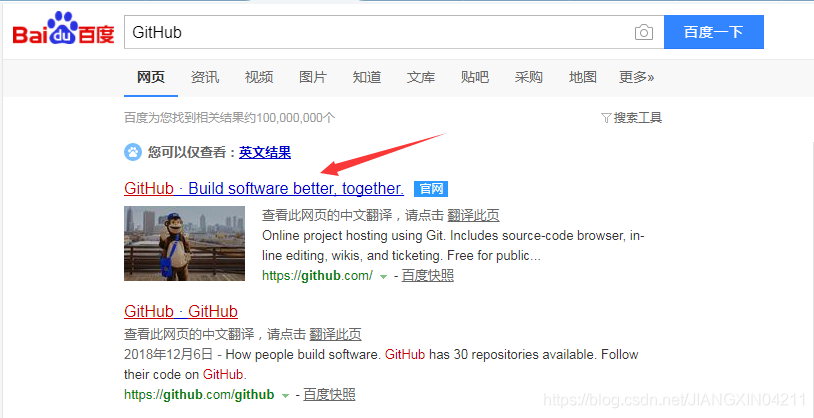This screenshot has width=814, height=418.
Task: Open 搜索工具 filter options
Action: click(x=632, y=118)
